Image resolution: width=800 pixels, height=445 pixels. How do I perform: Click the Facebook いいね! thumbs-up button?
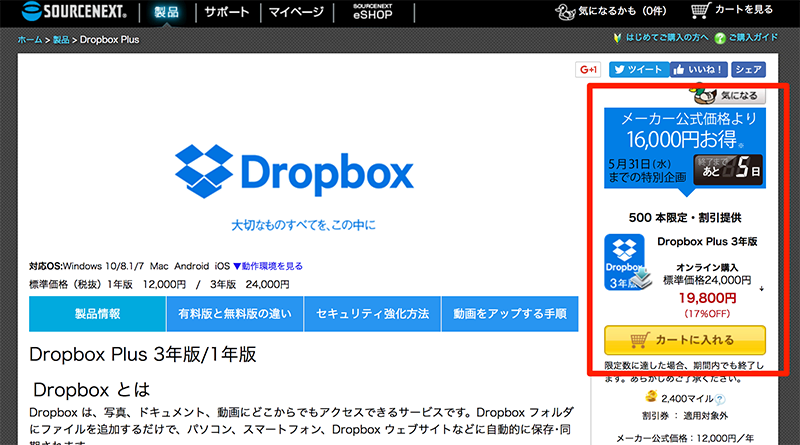pyautogui.click(x=697, y=69)
